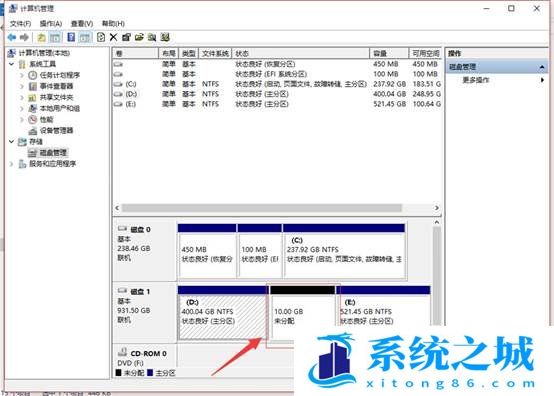Screen dimensions: 554x396
Task: Sort by the 状态 column header
Action: pos(301,53)
